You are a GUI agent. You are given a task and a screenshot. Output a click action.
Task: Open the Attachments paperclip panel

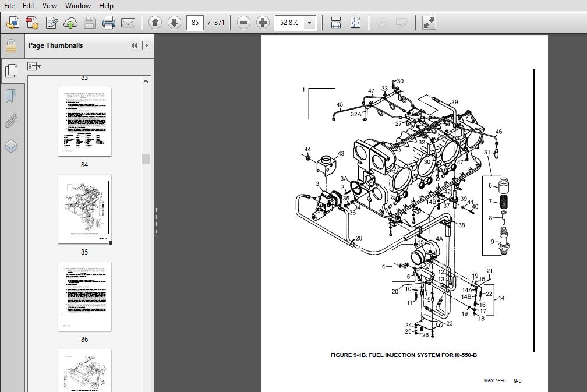[x=11, y=121]
